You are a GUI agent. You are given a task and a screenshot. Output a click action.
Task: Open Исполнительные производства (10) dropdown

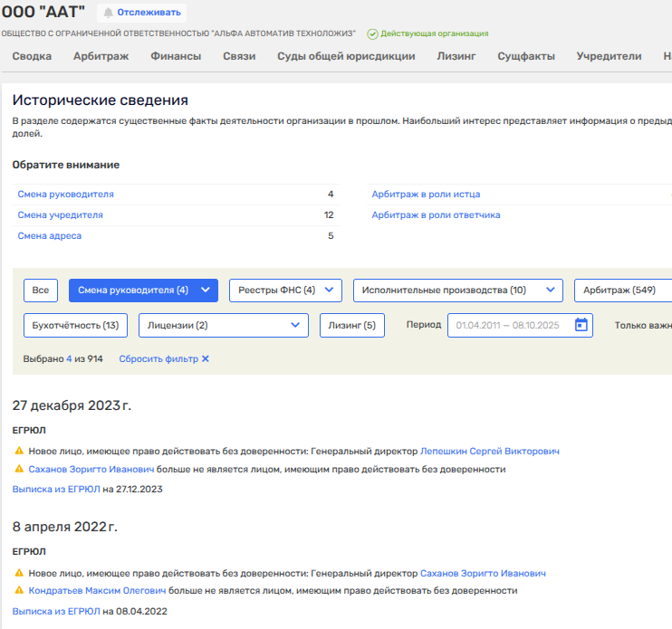tap(550, 291)
